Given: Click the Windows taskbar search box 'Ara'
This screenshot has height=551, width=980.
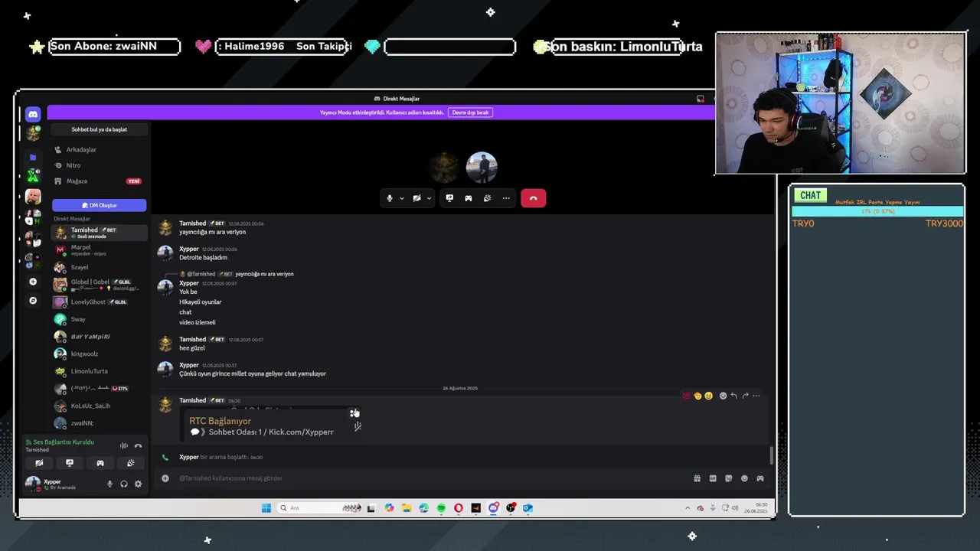Looking at the screenshot, I should (x=319, y=508).
